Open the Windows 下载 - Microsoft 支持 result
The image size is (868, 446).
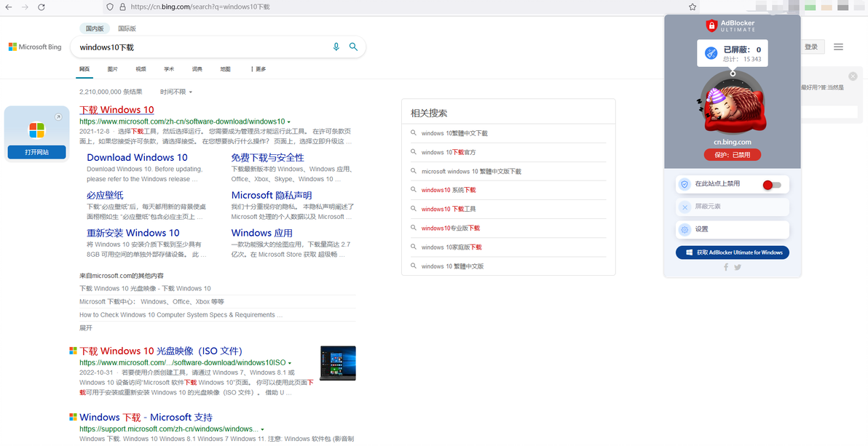click(x=146, y=417)
